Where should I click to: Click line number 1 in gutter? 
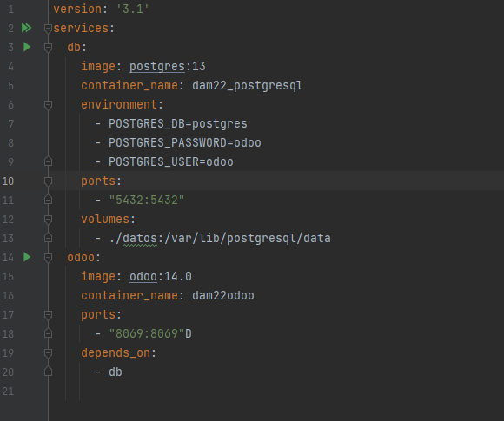pyautogui.click(x=11, y=9)
